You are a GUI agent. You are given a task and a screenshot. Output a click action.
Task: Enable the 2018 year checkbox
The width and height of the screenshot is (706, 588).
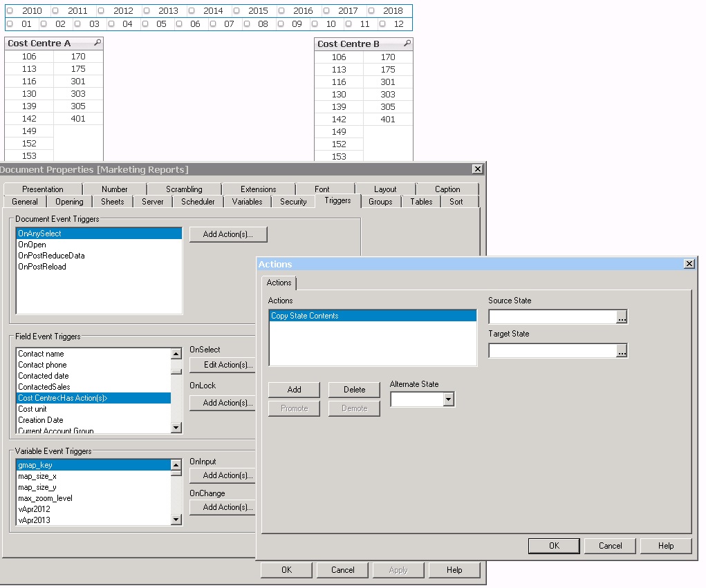point(371,11)
